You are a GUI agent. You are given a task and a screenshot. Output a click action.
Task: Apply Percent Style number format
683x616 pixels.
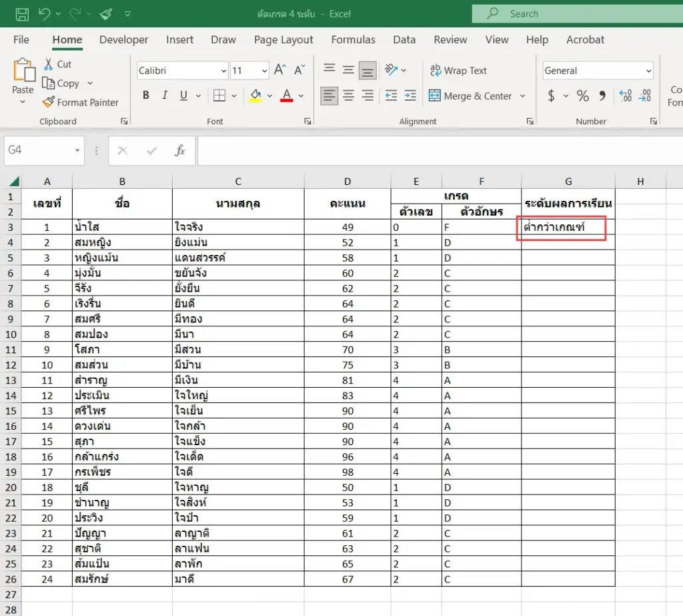point(582,95)
